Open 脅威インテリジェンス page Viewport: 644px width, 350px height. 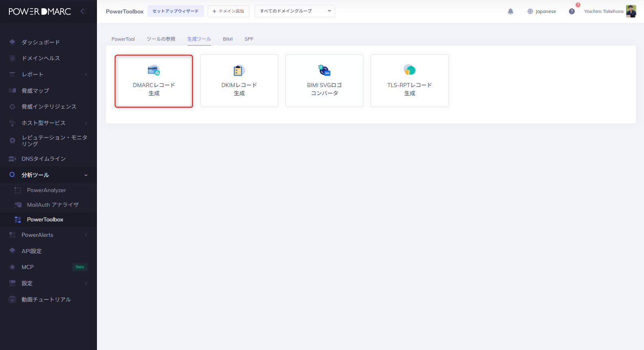click(x=48, y=107)
